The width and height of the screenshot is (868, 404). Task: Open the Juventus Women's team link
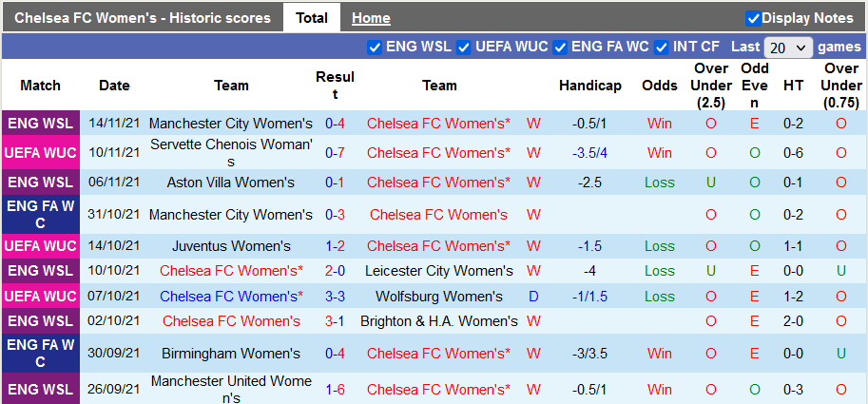point(231,245)
